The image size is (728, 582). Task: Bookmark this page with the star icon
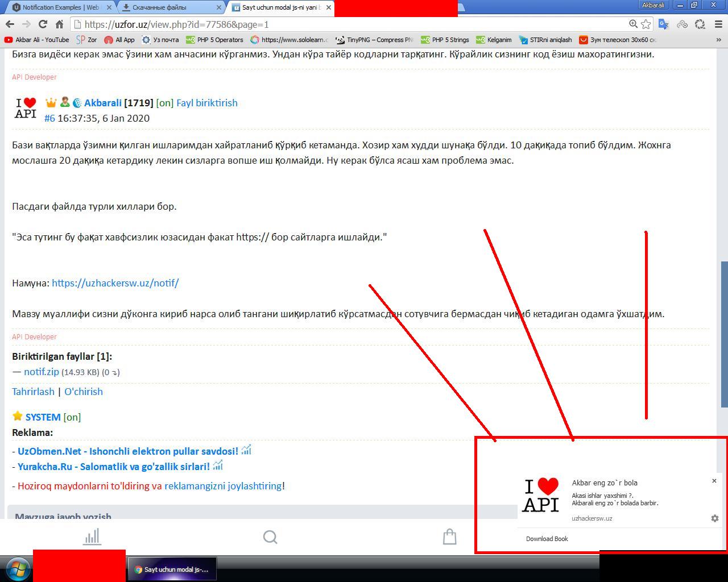click(646, 24)
